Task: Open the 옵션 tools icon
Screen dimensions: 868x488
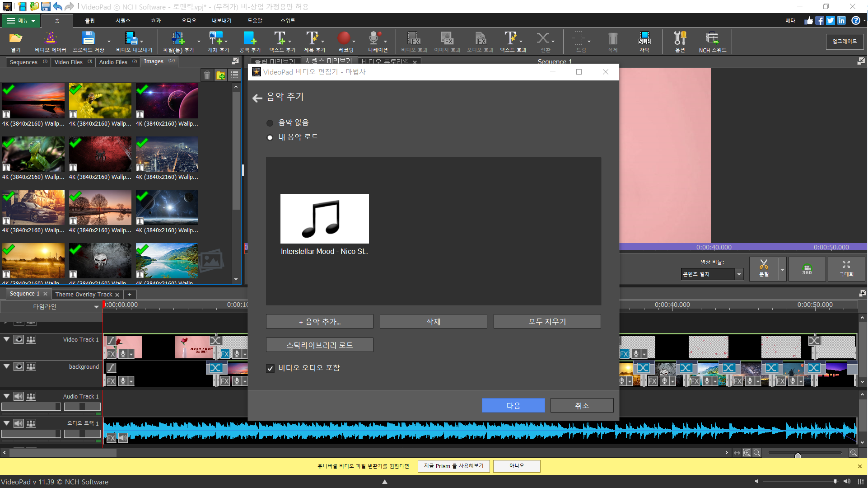Action: tap(680, 38)
